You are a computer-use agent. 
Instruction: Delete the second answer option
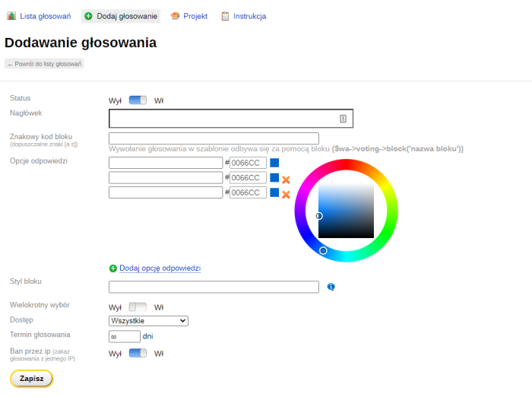(x=287, y=179)
